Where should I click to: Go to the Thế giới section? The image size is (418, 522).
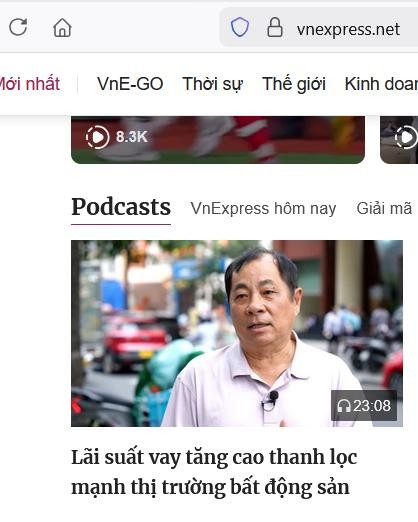click(x=294, y=84)
